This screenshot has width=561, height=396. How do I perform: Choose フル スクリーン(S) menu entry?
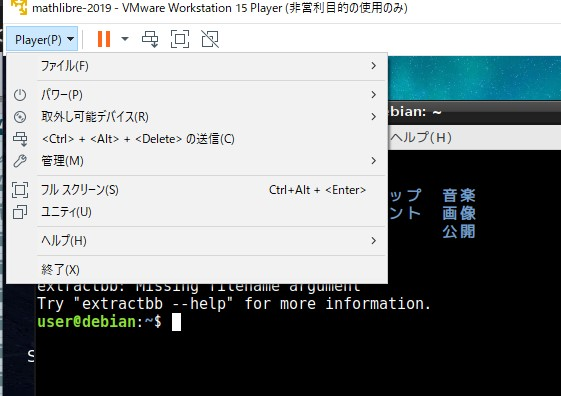[197, 190]
